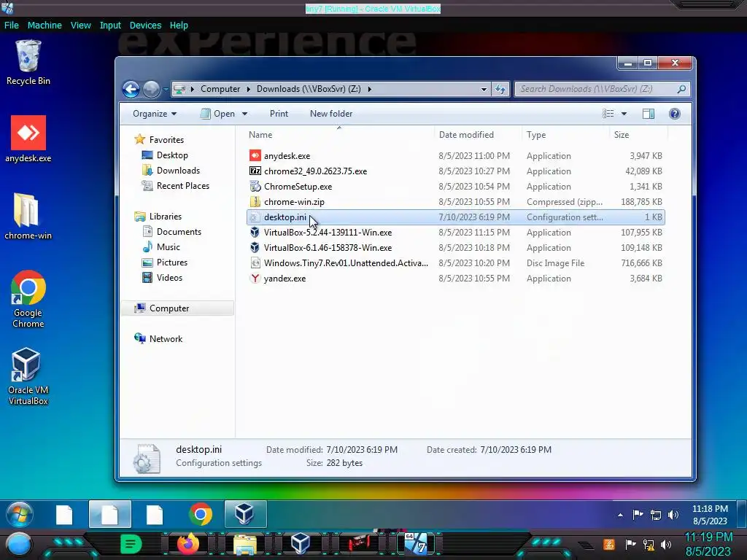Open dropdown arrow next to Open
747x560 pixels.
pos(244,114)
